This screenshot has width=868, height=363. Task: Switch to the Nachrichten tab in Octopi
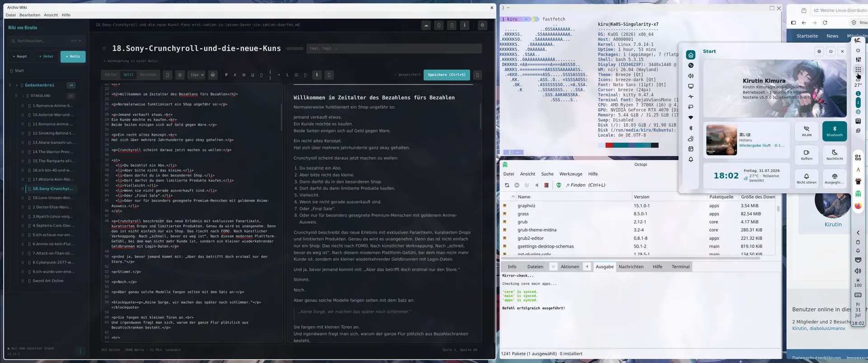pos(631,267)
